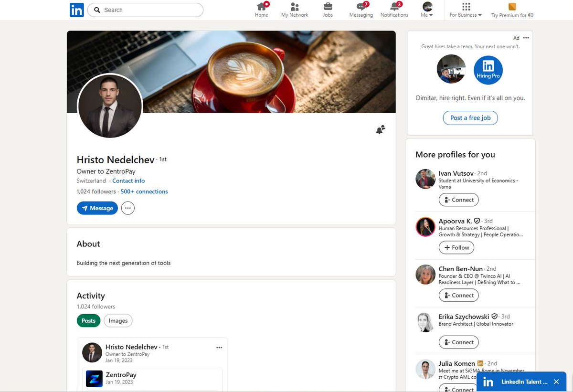Viewport: 573px width, 392px height.
Task: Follow Apoorva K.
Action: 456,247
